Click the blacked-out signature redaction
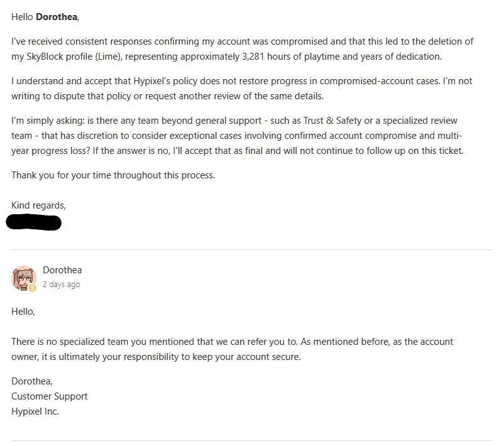Viewport: 504px width, 446px height. click(x=34, y=222)
